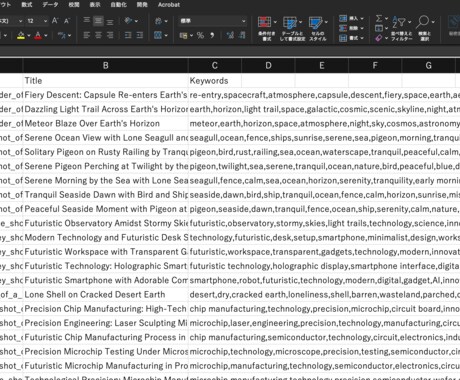Switch to the データ ribbon tab
Viewport: 460px width, 380px height.
(50, 5)
